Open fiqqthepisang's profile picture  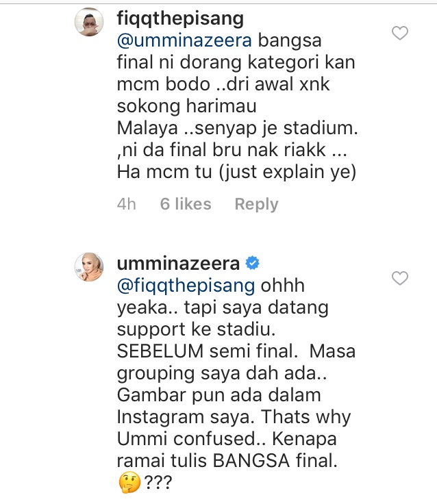pos(89,22)
